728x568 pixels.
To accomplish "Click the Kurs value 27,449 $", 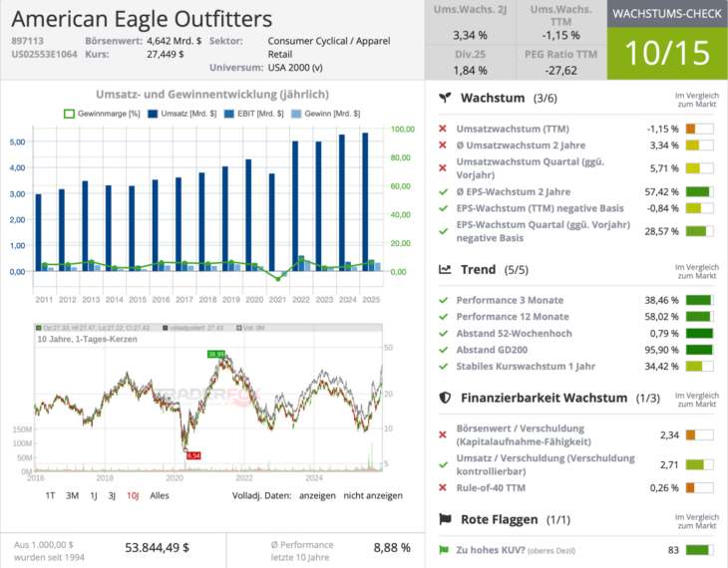I will (x=166, y=54).
